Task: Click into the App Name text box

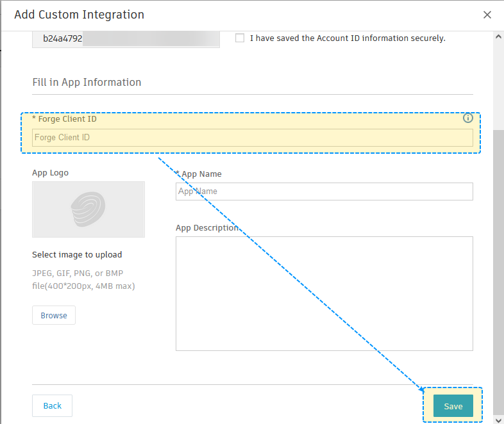Action: tap(324, 192)
